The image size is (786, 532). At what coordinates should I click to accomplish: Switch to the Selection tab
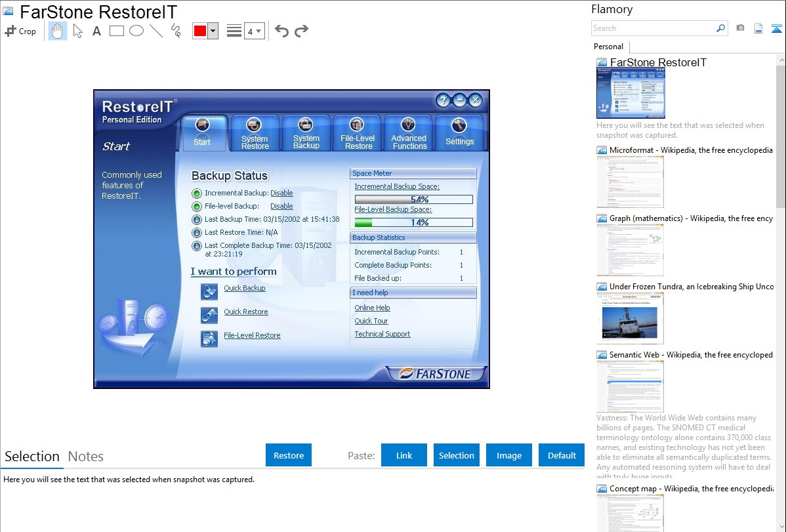click(32, 457)
